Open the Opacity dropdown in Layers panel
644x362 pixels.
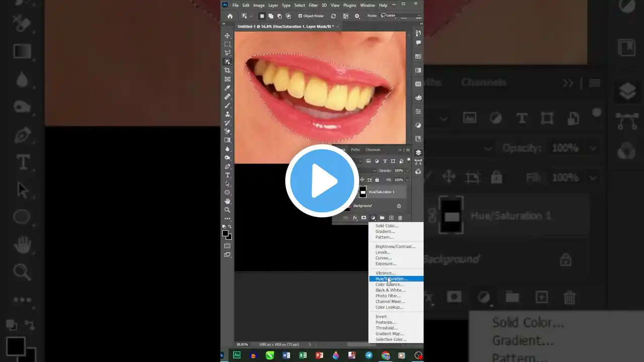click(x=408, y=170)
